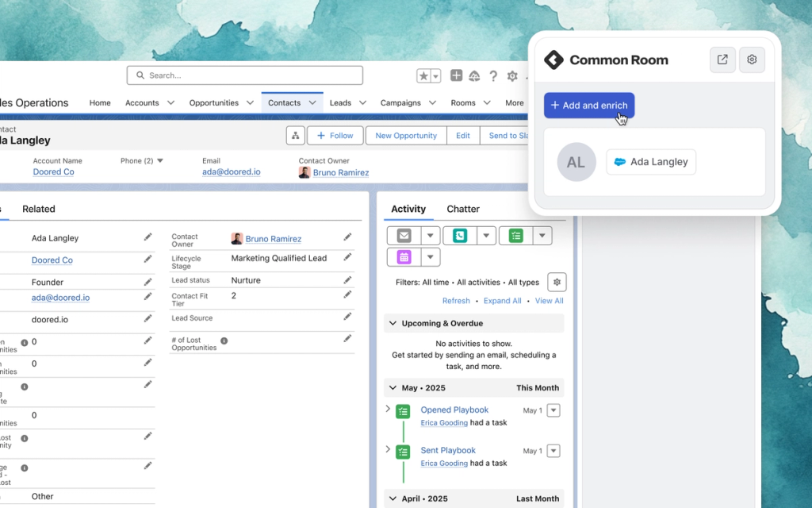This screenshot has width=812, height=508.
Task: Click the favorites star icon
Action: point(423,75)
